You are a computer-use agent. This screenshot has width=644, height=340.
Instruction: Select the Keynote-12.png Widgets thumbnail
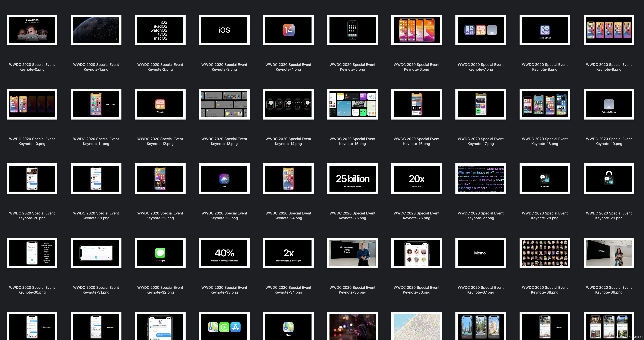(160, 104)
